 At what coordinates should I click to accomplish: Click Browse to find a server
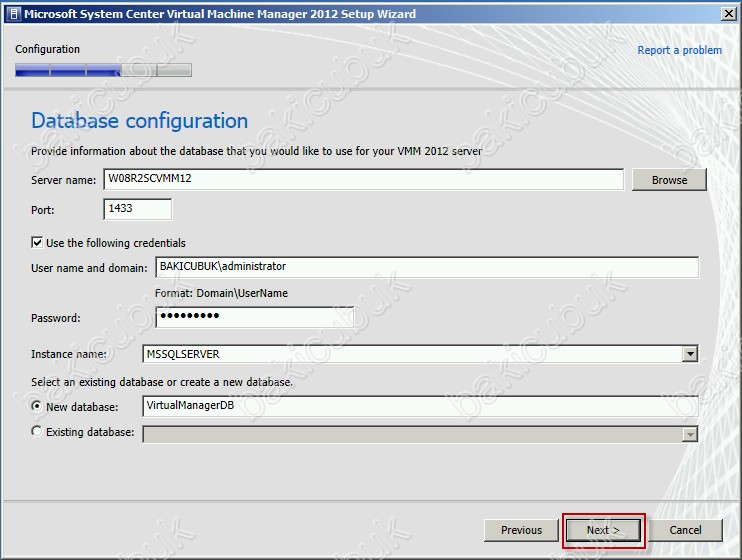coord(669,180)
